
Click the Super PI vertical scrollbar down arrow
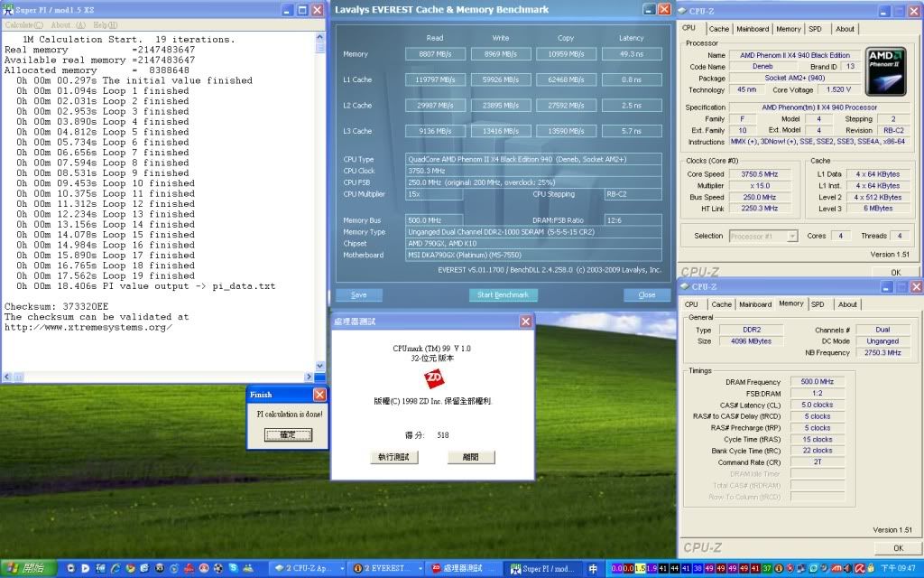click(x=320, y=366)
